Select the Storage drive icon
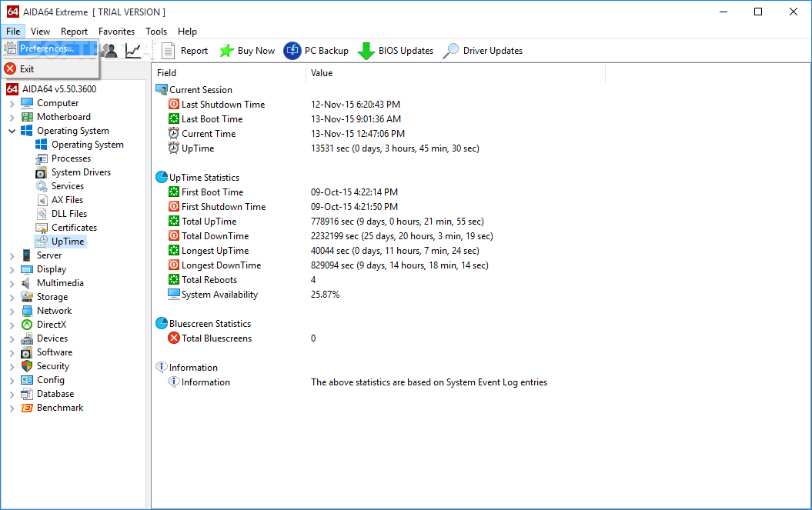The height and width of the screenshot is (510, 812). (27, 297)
